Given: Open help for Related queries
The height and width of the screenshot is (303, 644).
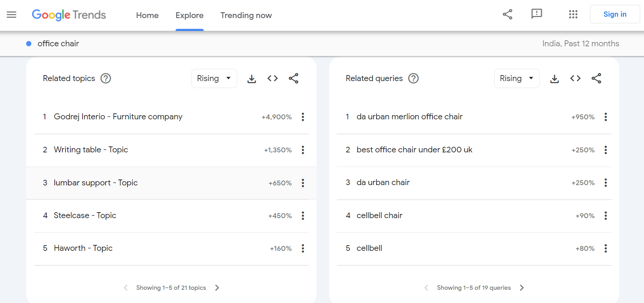Looking at the screenshot, I should [x=413, y=79].
